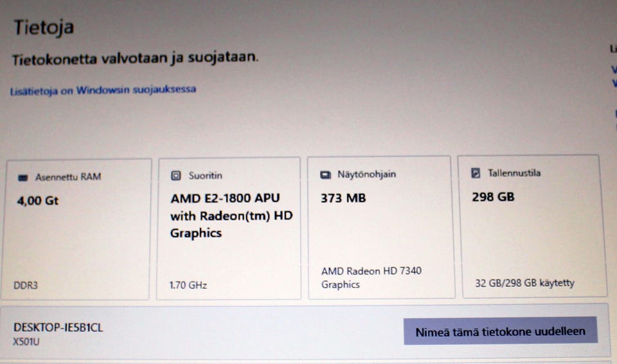Click the 4,00 Gt RAM value
Viewport: 617px width, 364px height.
point(38,201)
